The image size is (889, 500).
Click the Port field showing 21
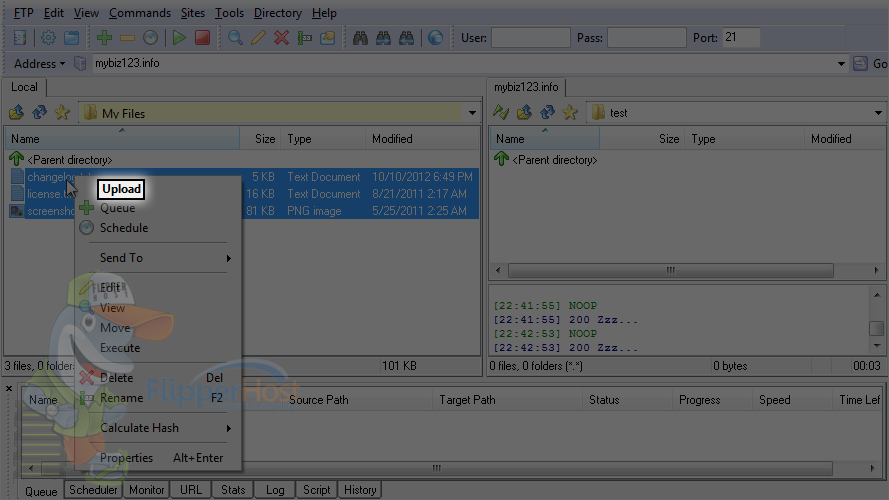click(x=741, y=37)
